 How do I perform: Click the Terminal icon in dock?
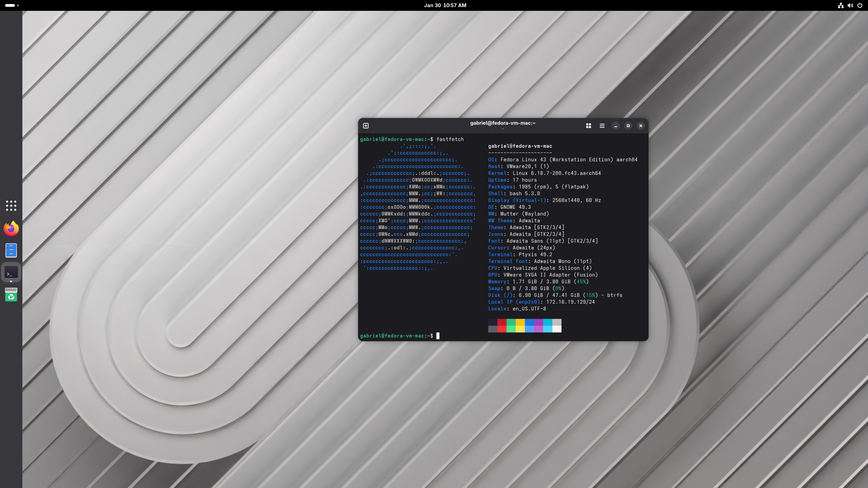pyautogui.click(x=11, y=272)
